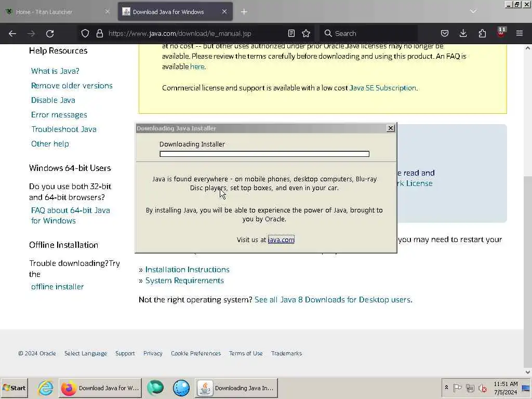Image resolution: width=532 pixels, height=399 pixels.
Task: Open Installation Instructions link
Action: 187,270
